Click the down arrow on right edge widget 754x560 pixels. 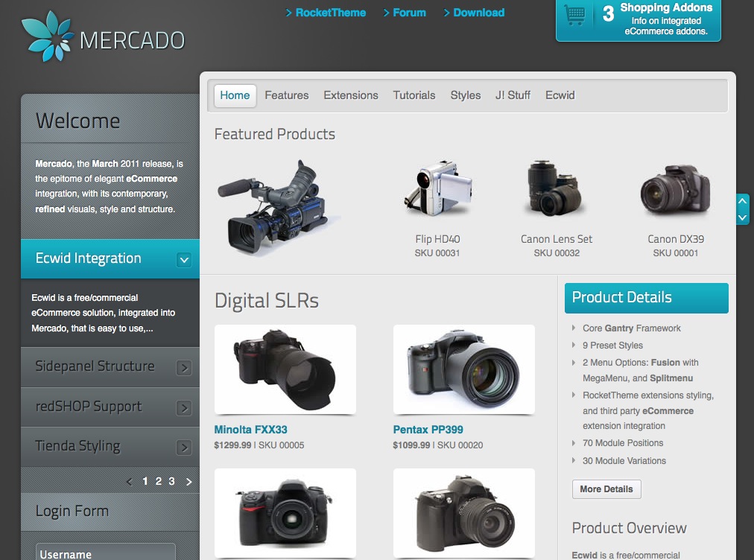pyautogui.click(x=742, y=217)
